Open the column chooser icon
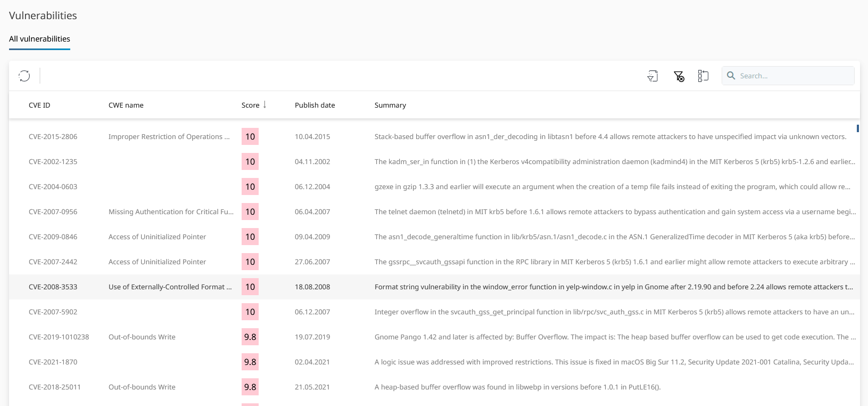This screenshot has width=868, height=406. pos(703,76)
